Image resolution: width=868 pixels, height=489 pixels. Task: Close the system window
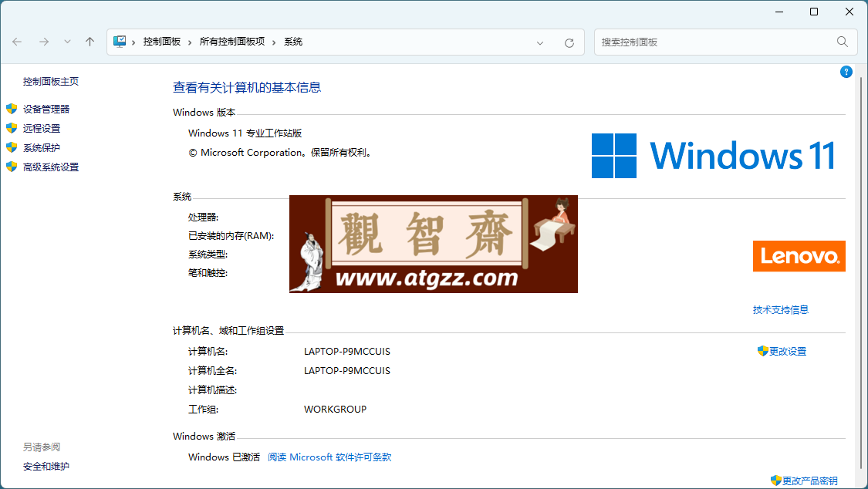click(x=849, y=12)
